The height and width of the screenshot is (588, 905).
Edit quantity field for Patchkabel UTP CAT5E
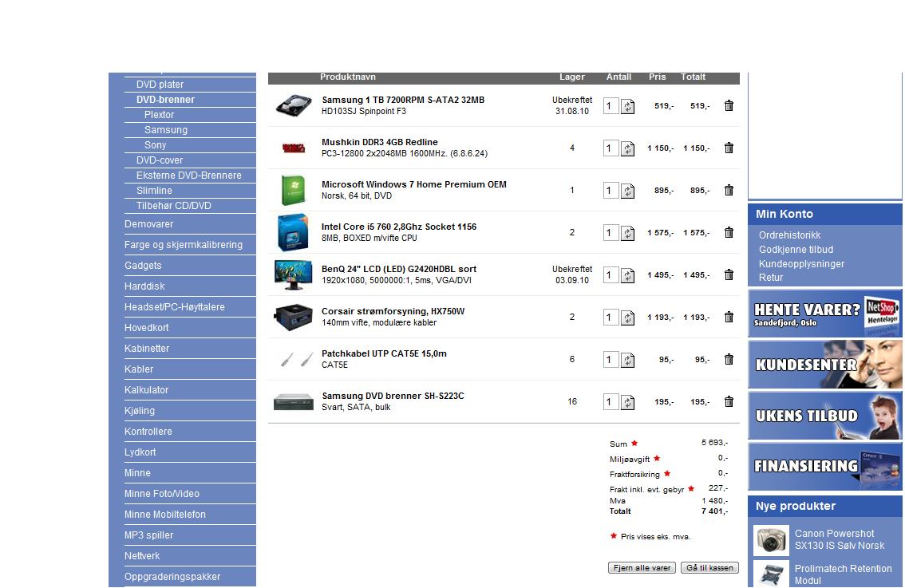611,359
